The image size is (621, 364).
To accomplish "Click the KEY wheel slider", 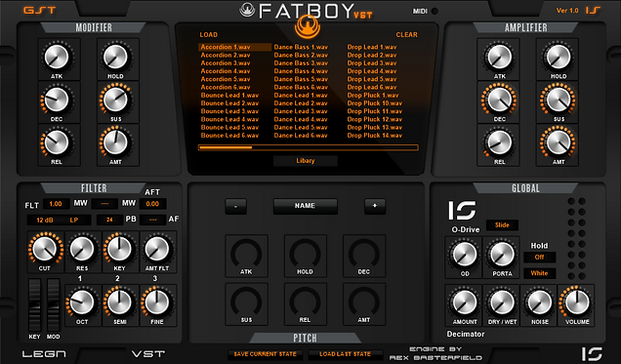I will [34, 305].
